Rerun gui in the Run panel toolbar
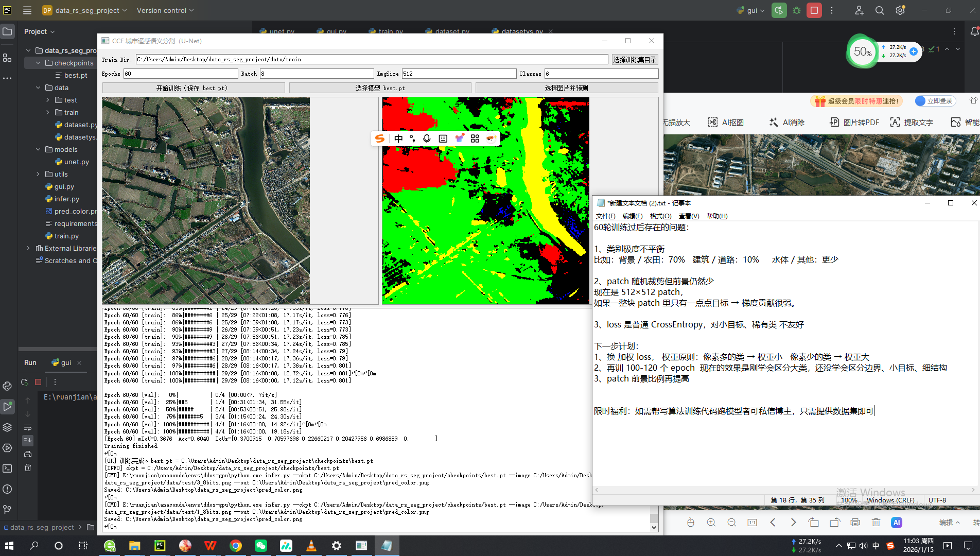The image size is (980, 556). (x=25, y=382)
